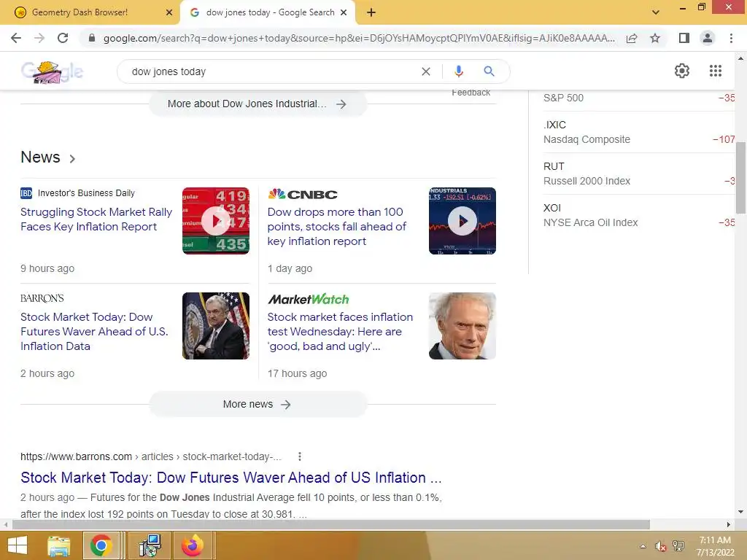Click the barrons.com result URL breadcrumb
Screen dimensions: 747x560
(150, 456)
